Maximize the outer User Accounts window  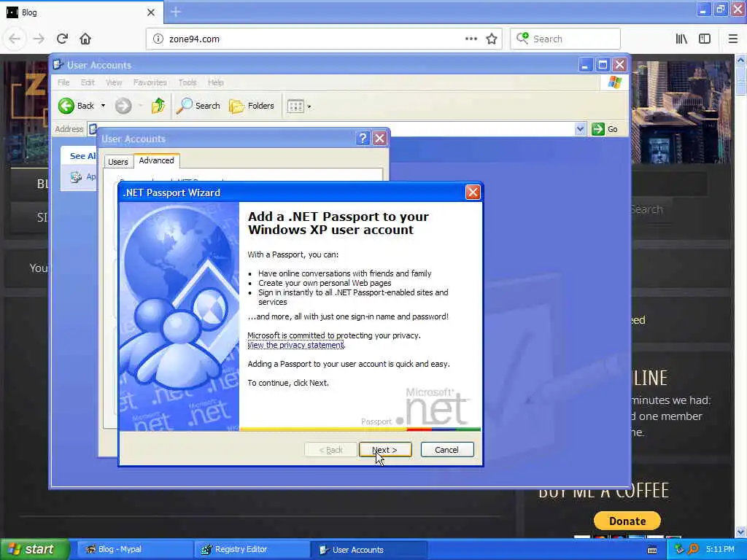(603, 64)
